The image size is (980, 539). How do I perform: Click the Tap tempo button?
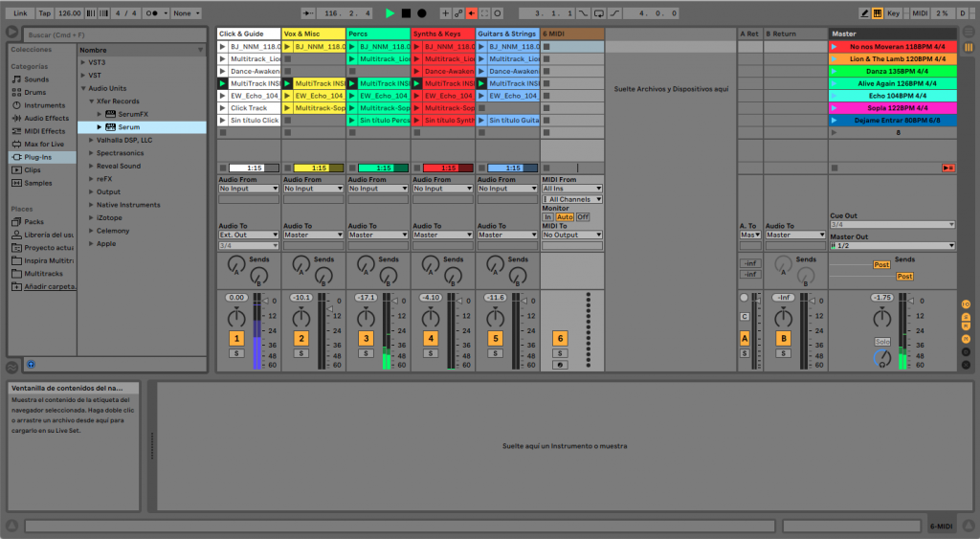pos(44,13)
